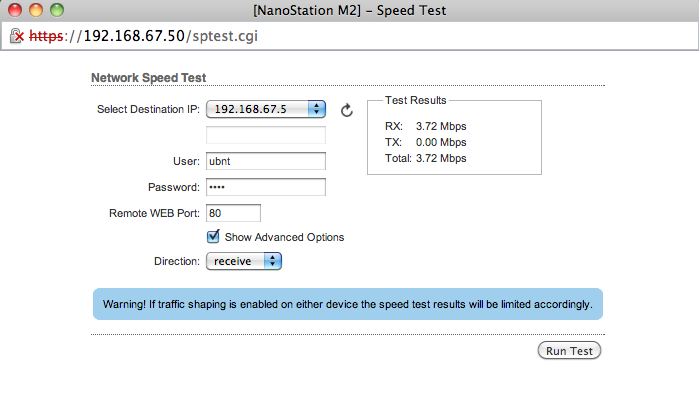Click the traffic shaping warning banner
Image resolution: width=699 pixels, height=411 pixels.
[x=348, y=304]
